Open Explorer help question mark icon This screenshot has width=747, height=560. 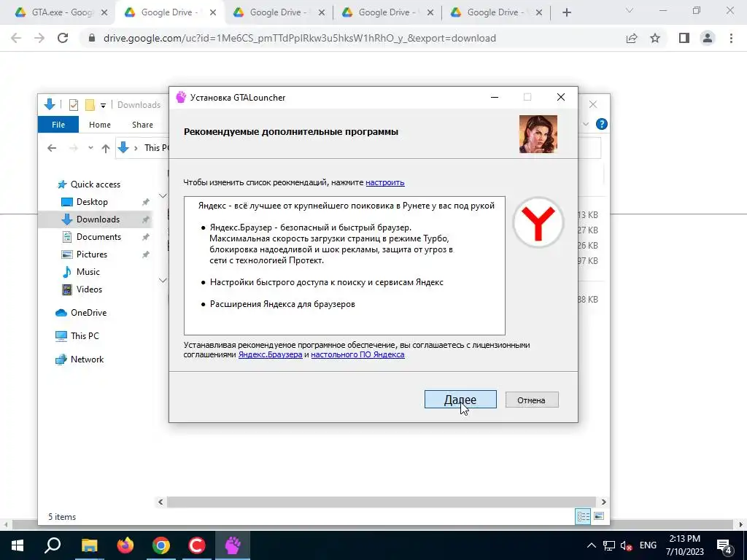coord(602,124)
